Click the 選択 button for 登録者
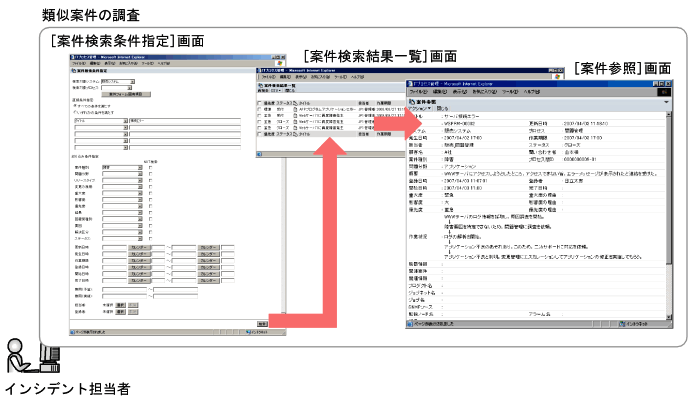The height and width of the screenshot is (405, 689). (x=120, y=311)
